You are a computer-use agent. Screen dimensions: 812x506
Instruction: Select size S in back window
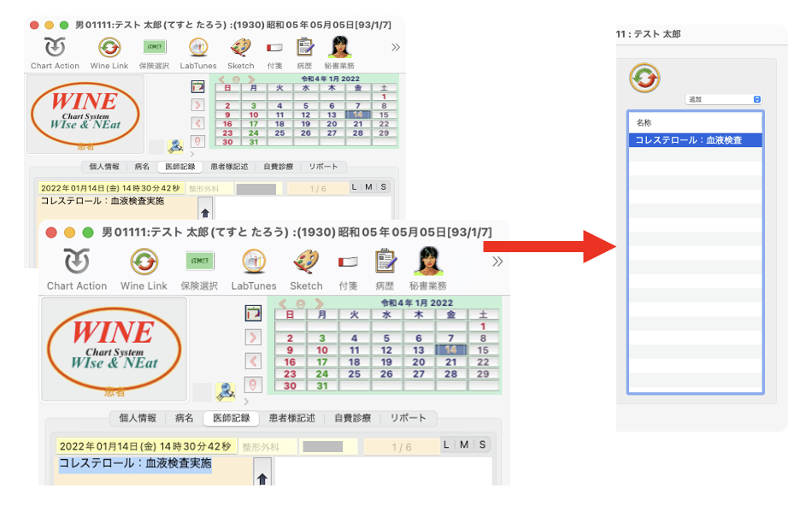click(383, 187)
